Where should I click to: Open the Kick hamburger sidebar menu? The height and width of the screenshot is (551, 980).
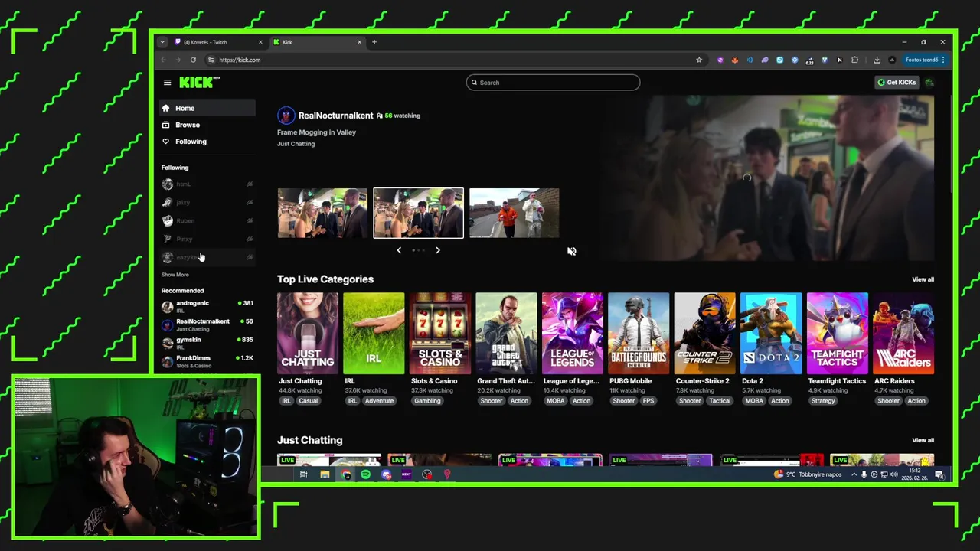coord(167,83)
